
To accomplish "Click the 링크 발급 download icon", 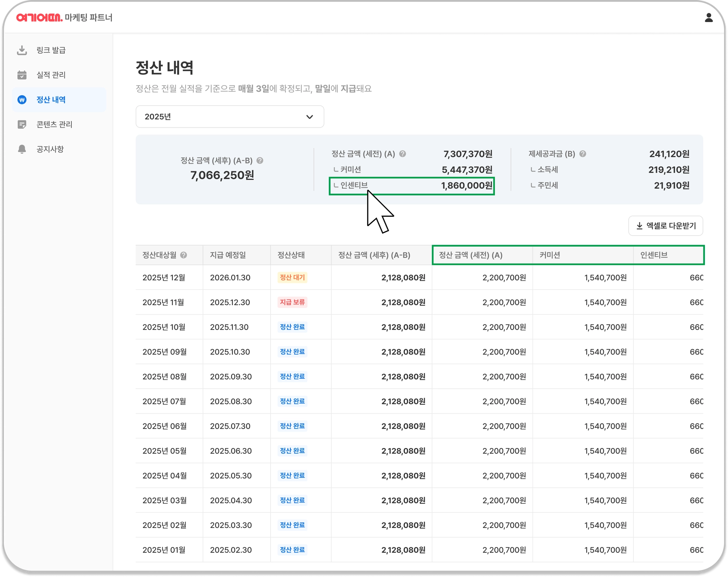I will [x=22, y=50].
